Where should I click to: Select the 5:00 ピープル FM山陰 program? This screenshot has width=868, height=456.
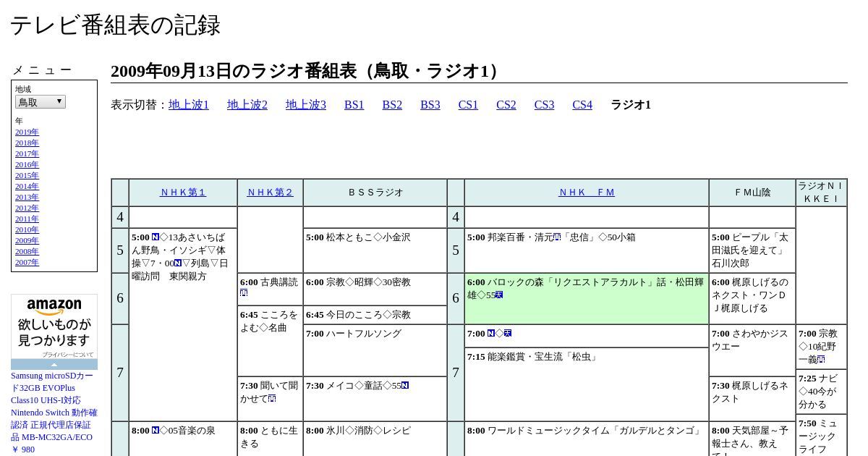752,250
